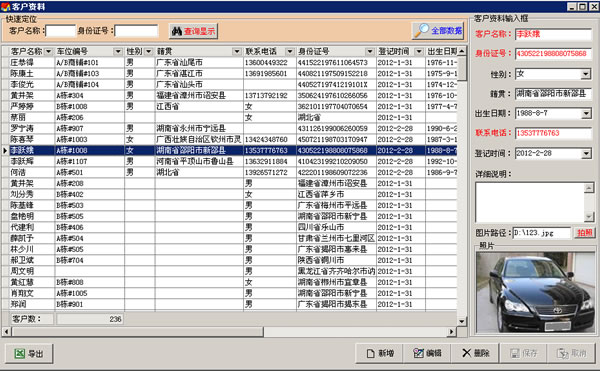Click the row indicator arrow beside 李跃桃

(5, 150)
